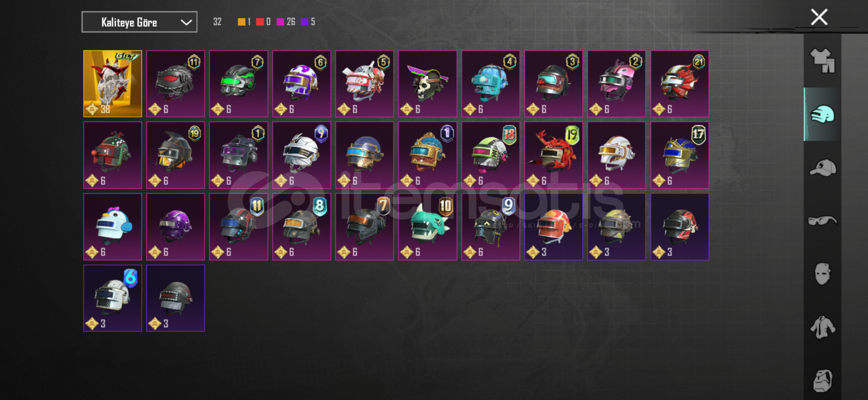This screenshot has width=868, height=400.
Task: Switch to the glasses category
Action: [822, 221]
